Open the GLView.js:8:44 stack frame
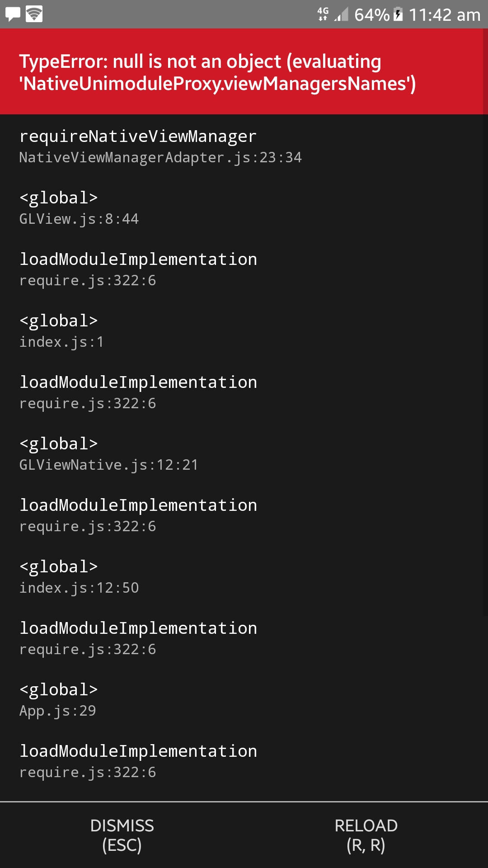The height and width of the screenshot is (868, 488). click(79, 219)
